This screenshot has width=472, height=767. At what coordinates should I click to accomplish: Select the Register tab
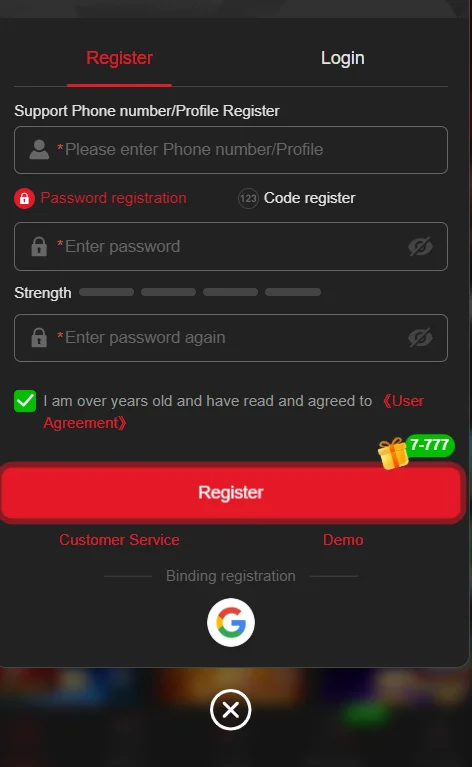pyautogui.click(x=119, y=58)
